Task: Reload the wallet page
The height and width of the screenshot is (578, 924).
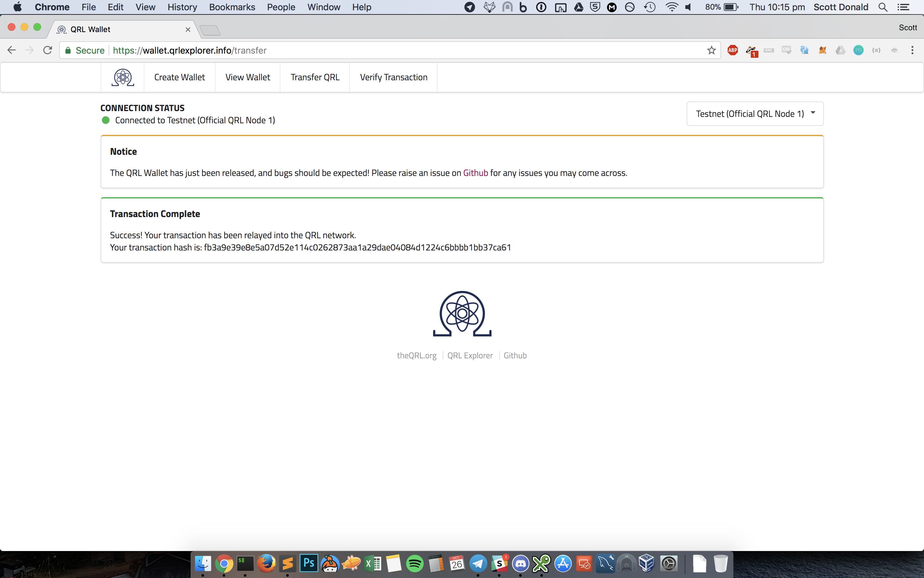Action: tap(47, 50)
